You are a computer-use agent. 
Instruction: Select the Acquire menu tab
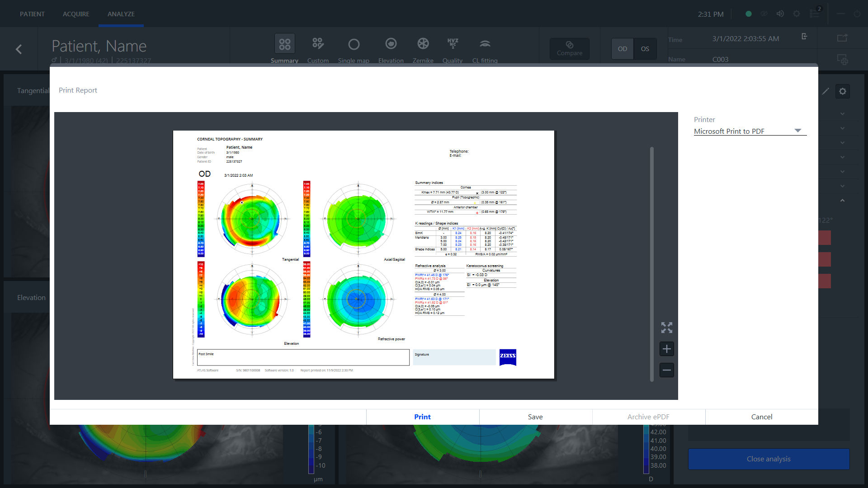[75, 13]
